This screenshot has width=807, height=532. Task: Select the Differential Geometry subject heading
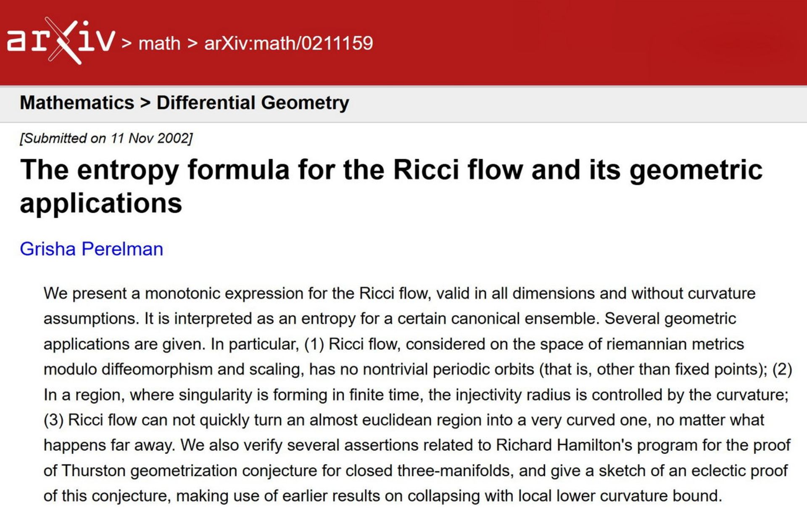pos(253,103)
